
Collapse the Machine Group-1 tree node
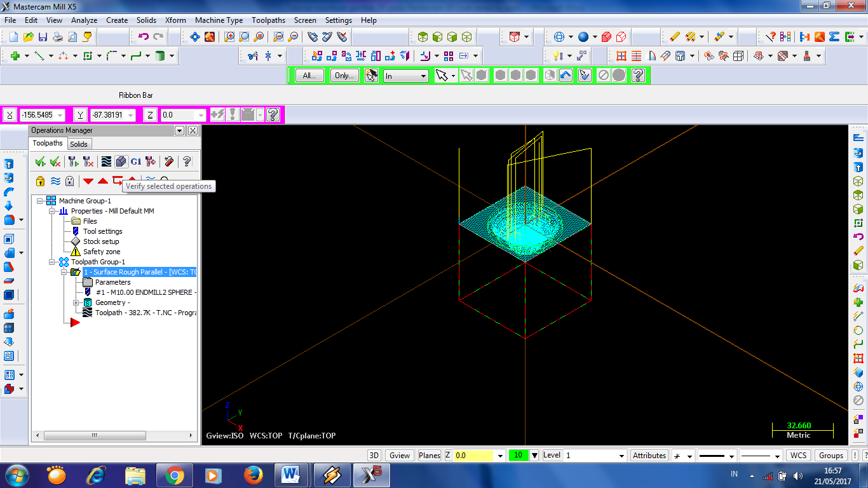[x=39, y=201]
